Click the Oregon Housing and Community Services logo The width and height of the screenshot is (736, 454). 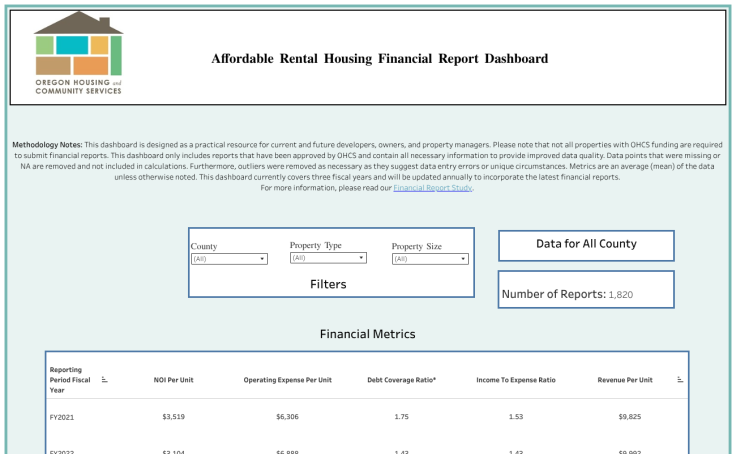point(78,55)
